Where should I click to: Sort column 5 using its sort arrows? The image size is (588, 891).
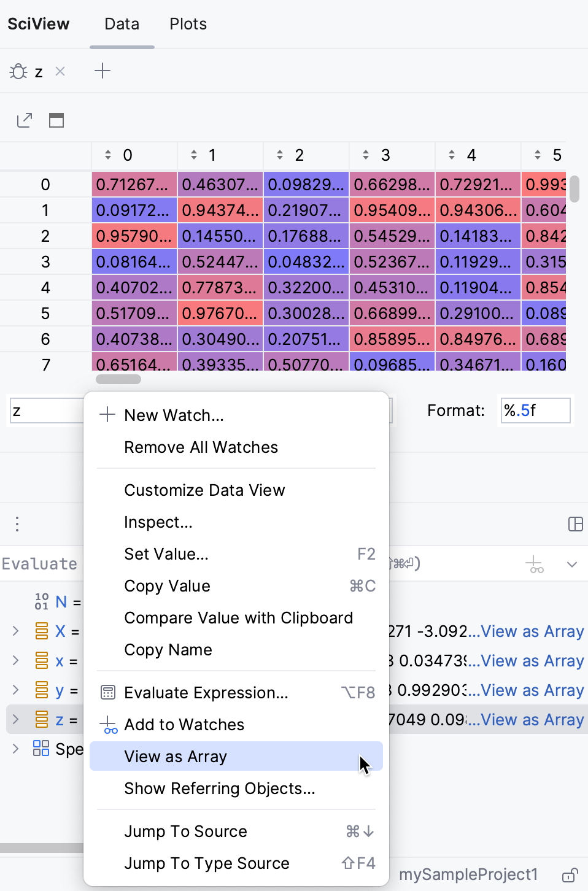[x=538, y=155]
